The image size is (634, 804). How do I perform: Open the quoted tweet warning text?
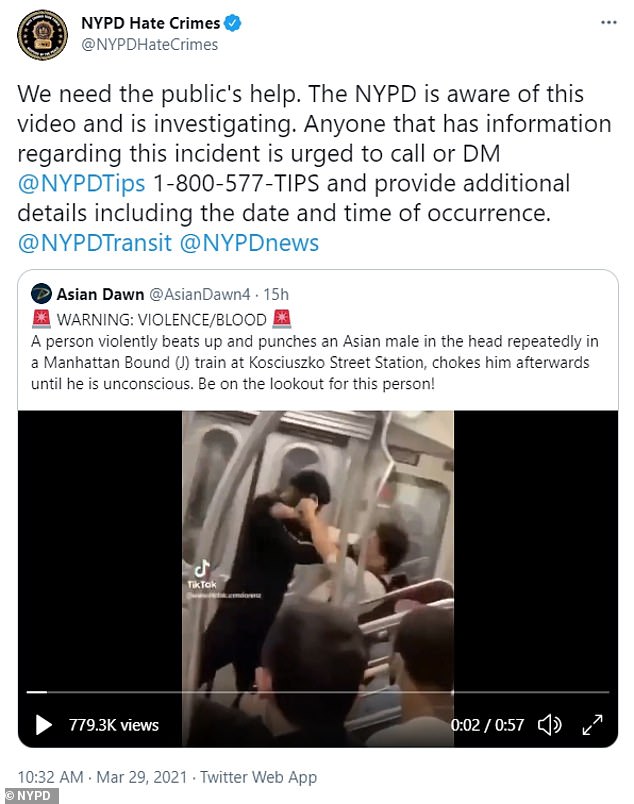pos(161,319)
